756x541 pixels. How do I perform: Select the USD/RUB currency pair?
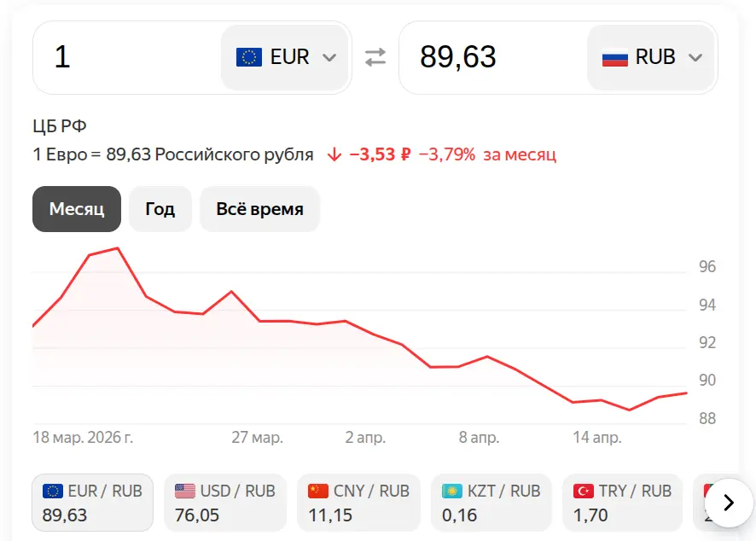224,503
